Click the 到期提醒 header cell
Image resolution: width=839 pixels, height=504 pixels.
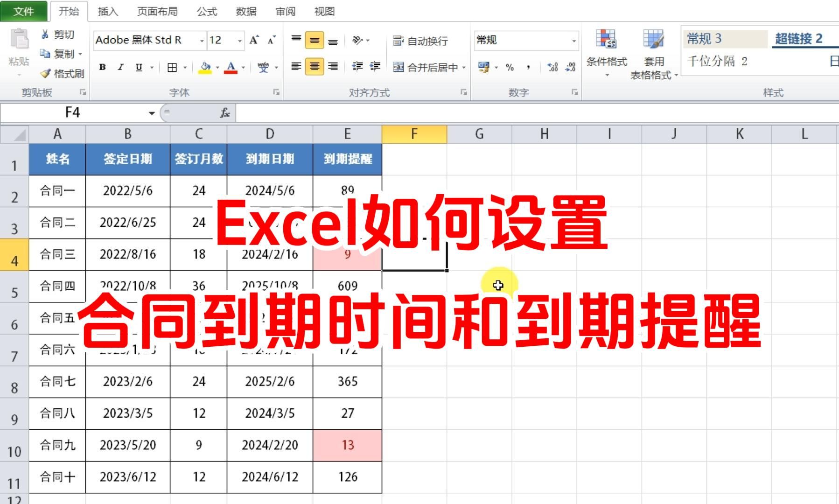(x=348, y=159)
